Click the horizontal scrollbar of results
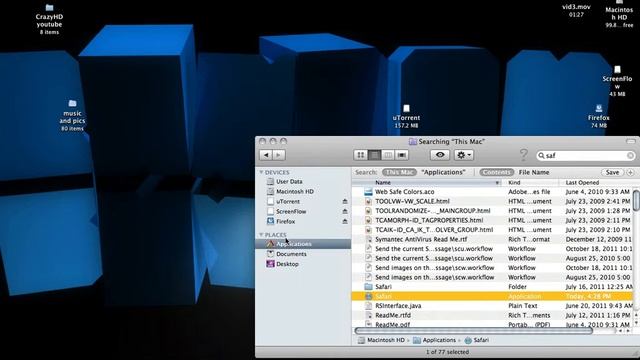Screen dimensions: 640x360 (x=473, y=331)
